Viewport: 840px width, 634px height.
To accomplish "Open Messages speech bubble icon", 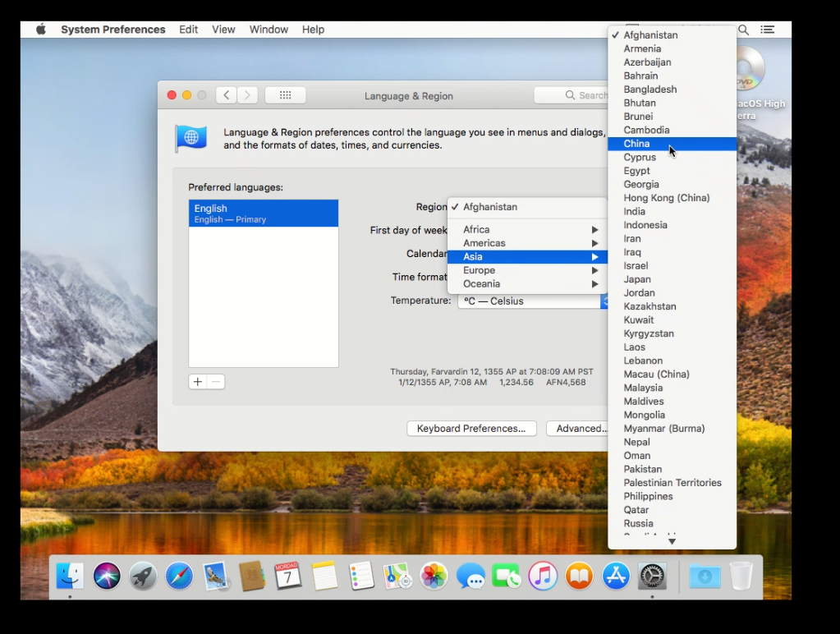I will click(470, 577).
